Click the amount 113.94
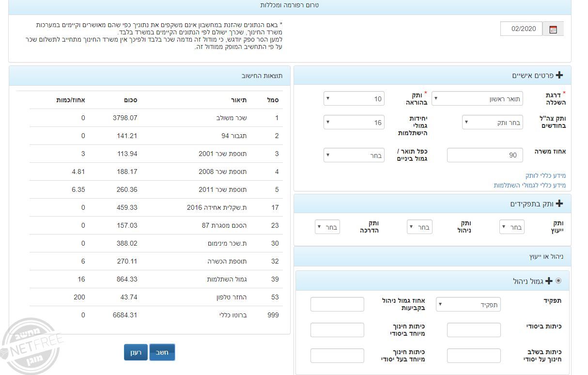 (127, 154)
